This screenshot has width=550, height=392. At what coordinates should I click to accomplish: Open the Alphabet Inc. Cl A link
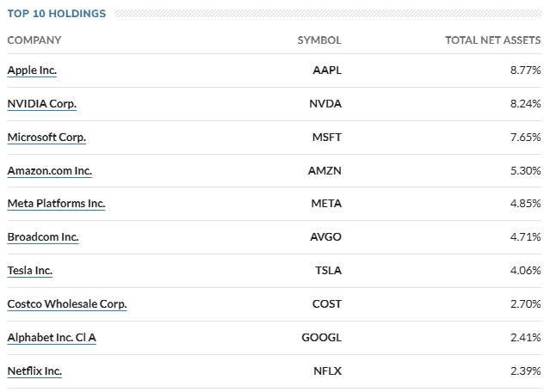[52, 337]
